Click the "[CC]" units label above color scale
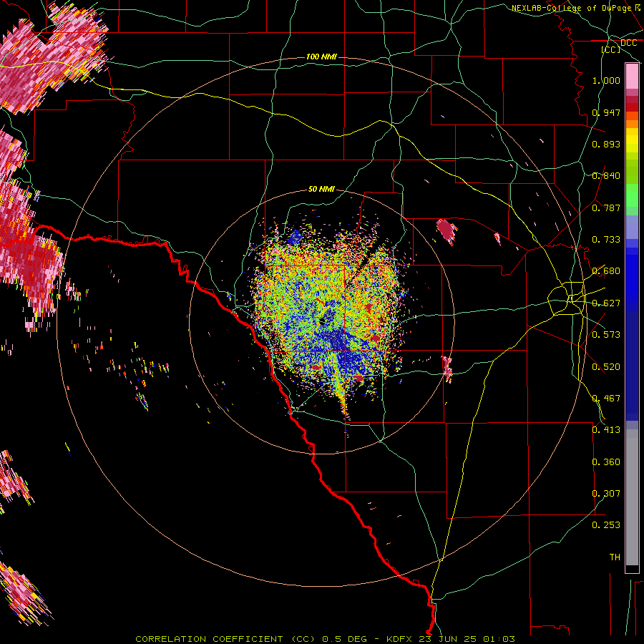Viewport: 644px width, 644px height. click(611, 49)
